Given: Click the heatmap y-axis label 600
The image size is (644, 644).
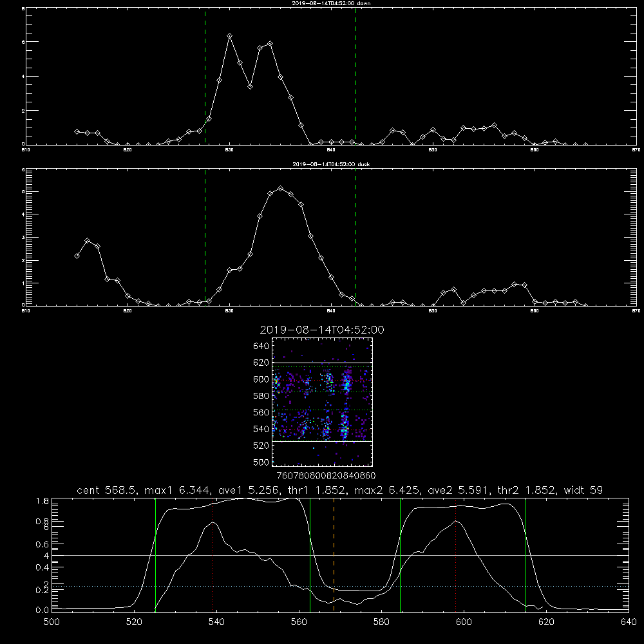Looking at the screenshot, I should coord(261,379).
